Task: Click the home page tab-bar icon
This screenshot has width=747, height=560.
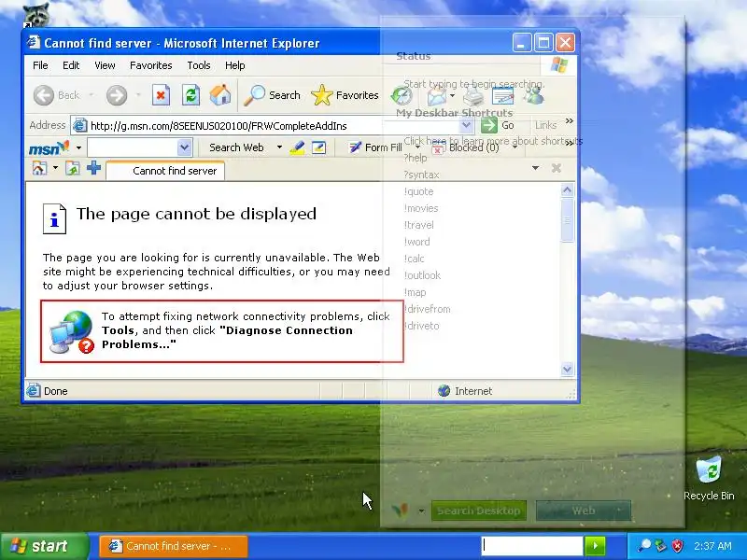Action: click(39, 168)
